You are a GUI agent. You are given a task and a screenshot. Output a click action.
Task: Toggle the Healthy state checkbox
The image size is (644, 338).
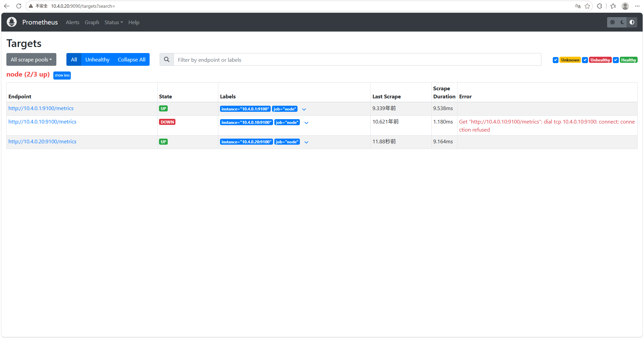(x=616, y=60)
